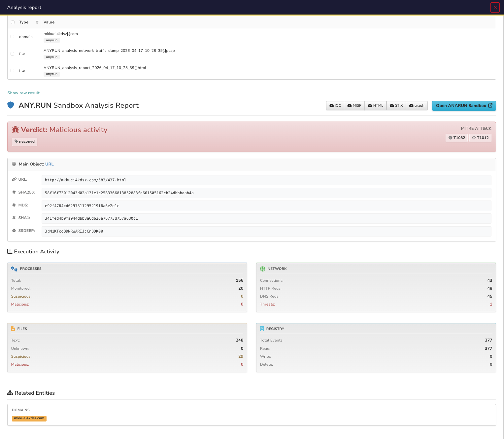This screenshot has height=439, width=504.
Task: Click the URL value field
Action: point(266,180)
